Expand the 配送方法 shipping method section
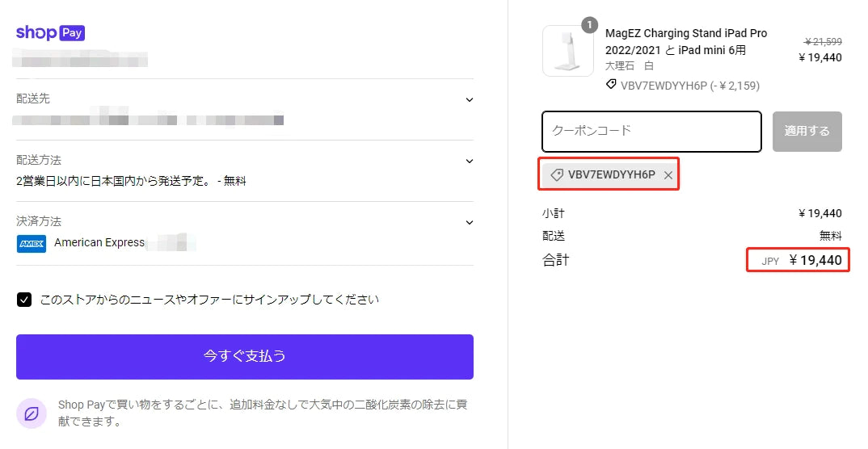The image size is (868, 449). [470, 162]
